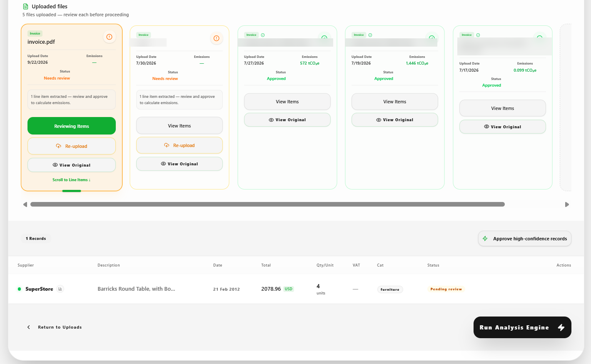The width and height of the screenshot is (591, 364).
Task: Click the Description column header
Action: pos(109,265)
